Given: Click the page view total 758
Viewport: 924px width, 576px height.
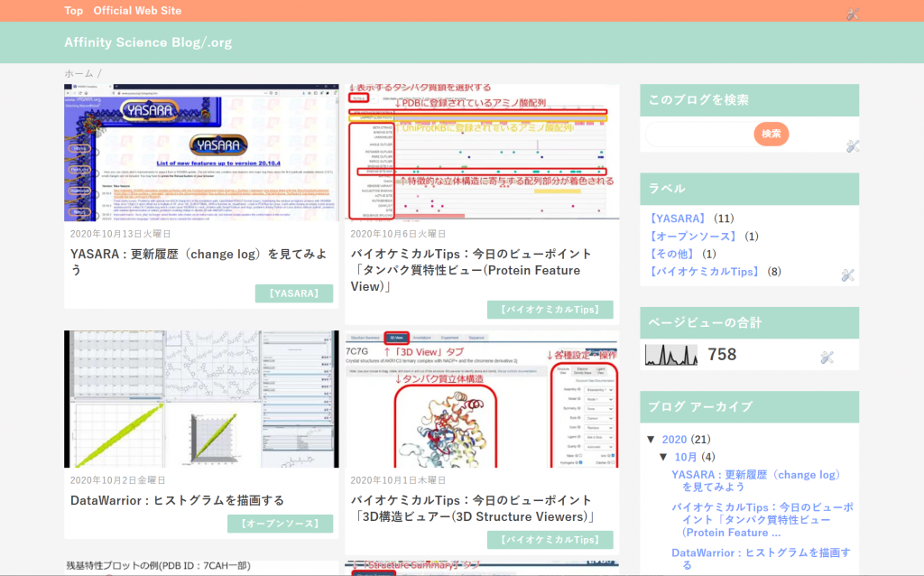Looking at the screenshot, I should coord(722,354).
